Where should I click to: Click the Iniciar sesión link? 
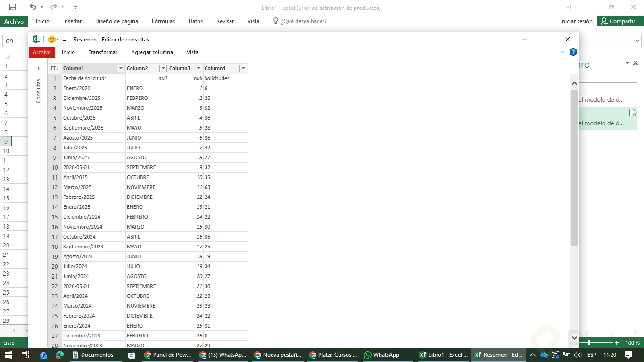(x=577, y=21)
